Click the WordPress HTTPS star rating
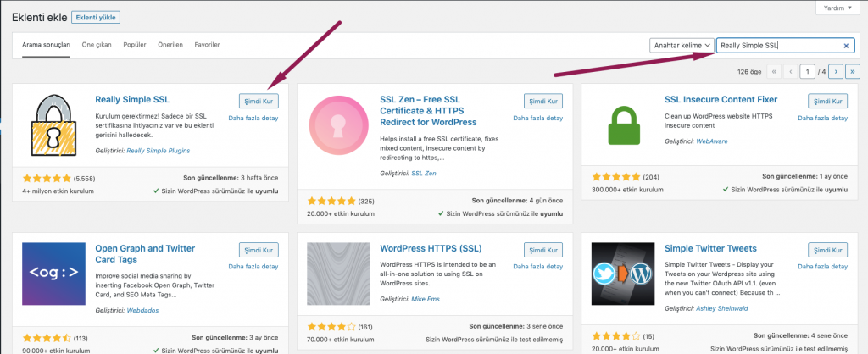Image resolution: width=868 pixels, height=354 pixels. click(331, 326)
